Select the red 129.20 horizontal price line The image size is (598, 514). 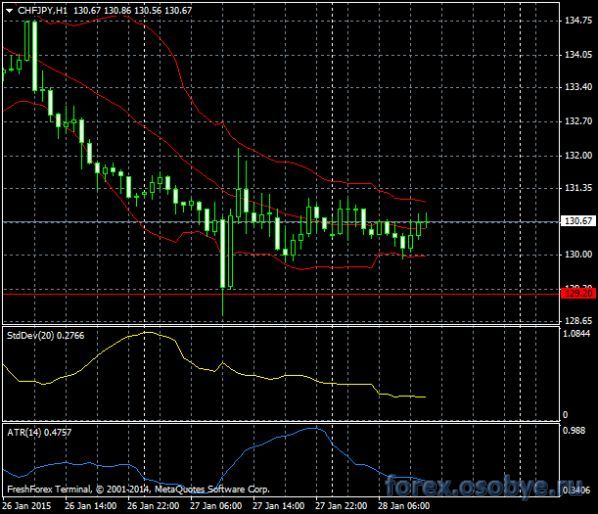point(281,294)
